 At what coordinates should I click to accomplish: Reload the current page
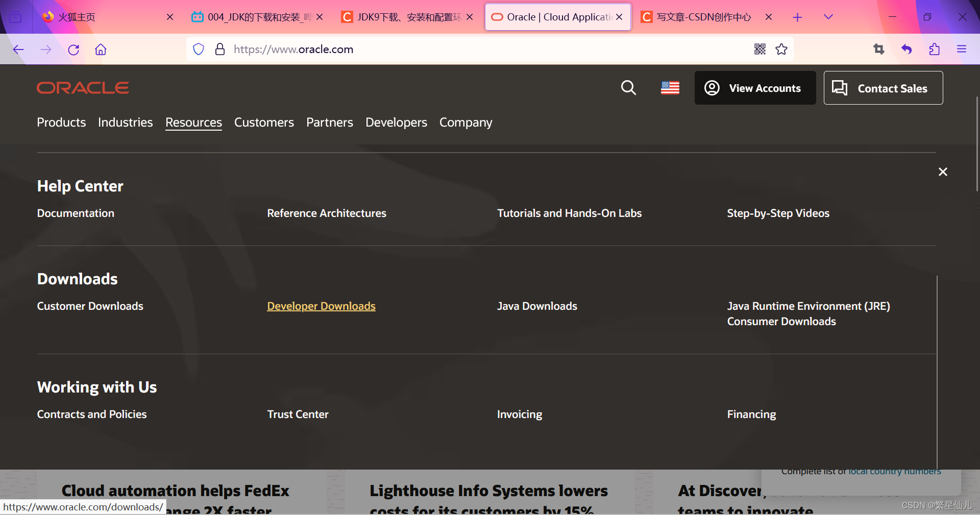tap(73, 50)
